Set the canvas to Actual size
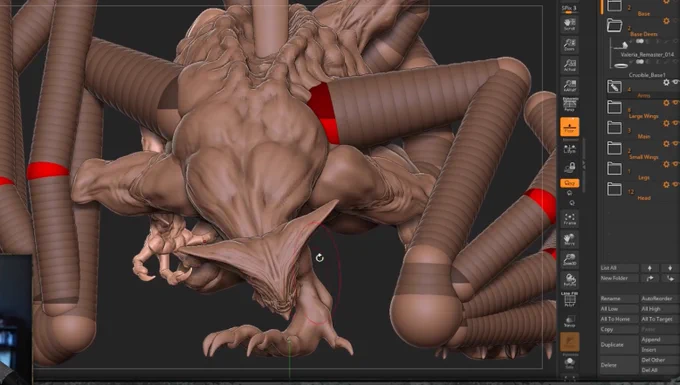This screenshot has width=680, height=385. point(569,65)
